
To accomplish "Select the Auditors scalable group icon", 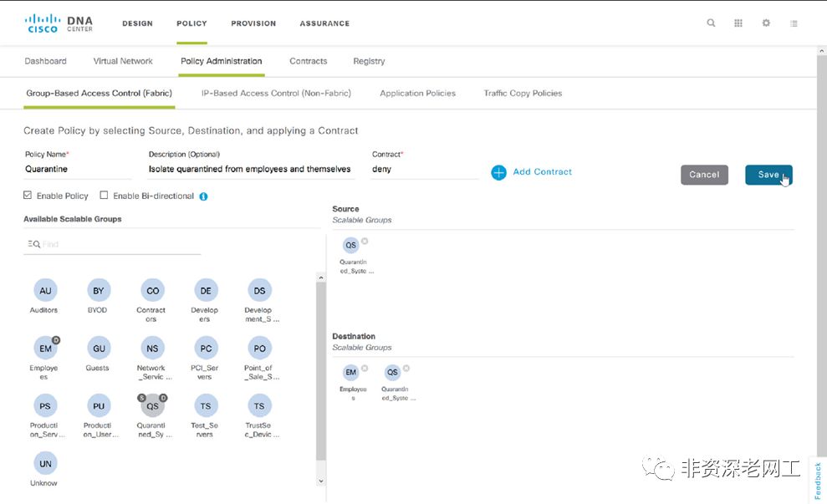I will pyautogui.click(x=45, y=291).
